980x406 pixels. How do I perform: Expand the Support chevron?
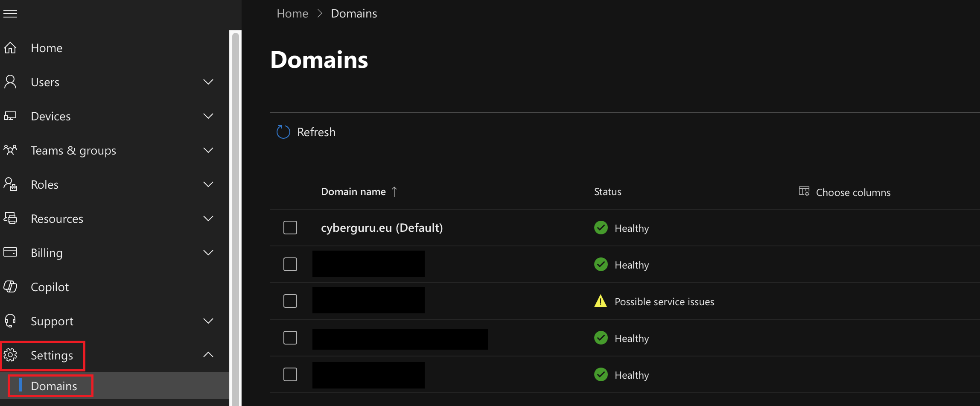(208, 321)
